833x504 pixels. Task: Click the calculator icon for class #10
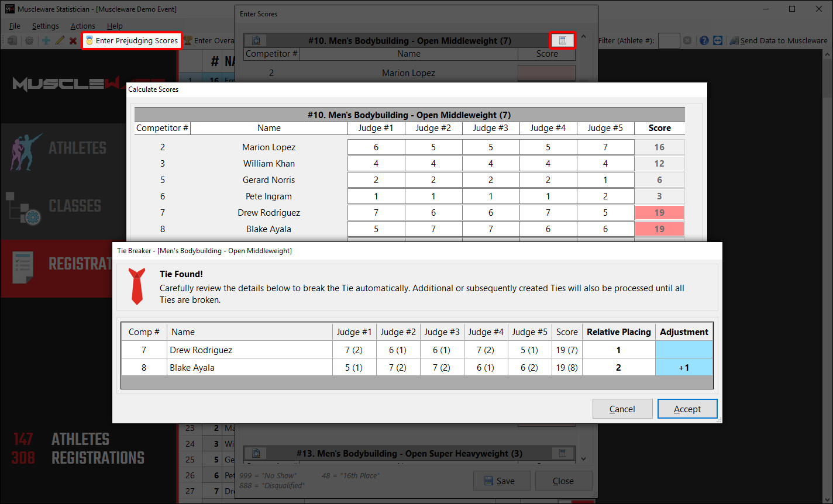coord(563,40)
